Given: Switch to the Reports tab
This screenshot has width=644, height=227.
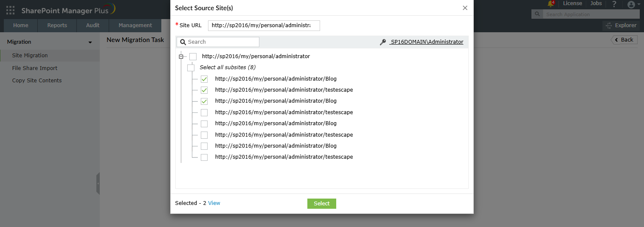Looking at the screenshot, I should [57, 25].
